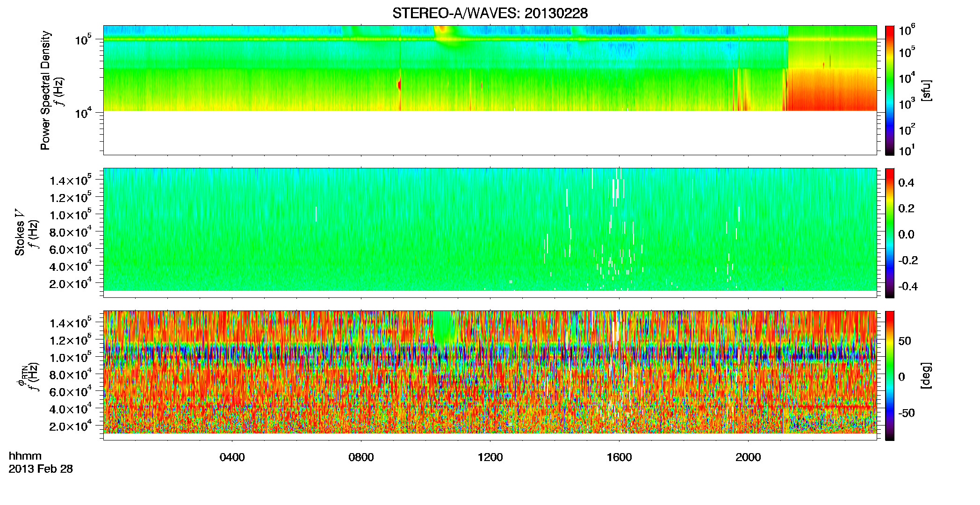980x505 pixels.
Task: Click the green patch in the phi panel near 1030
Action: (x=443, y=327)
